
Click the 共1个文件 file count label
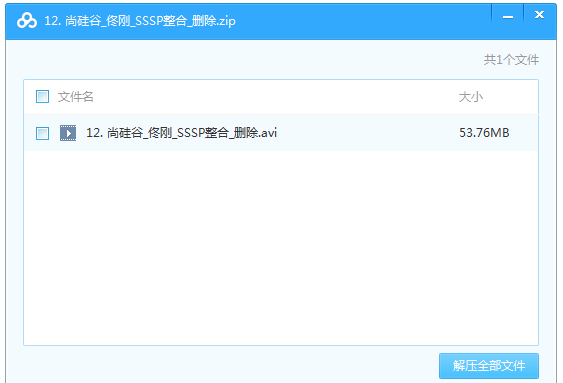pos(511,60)
